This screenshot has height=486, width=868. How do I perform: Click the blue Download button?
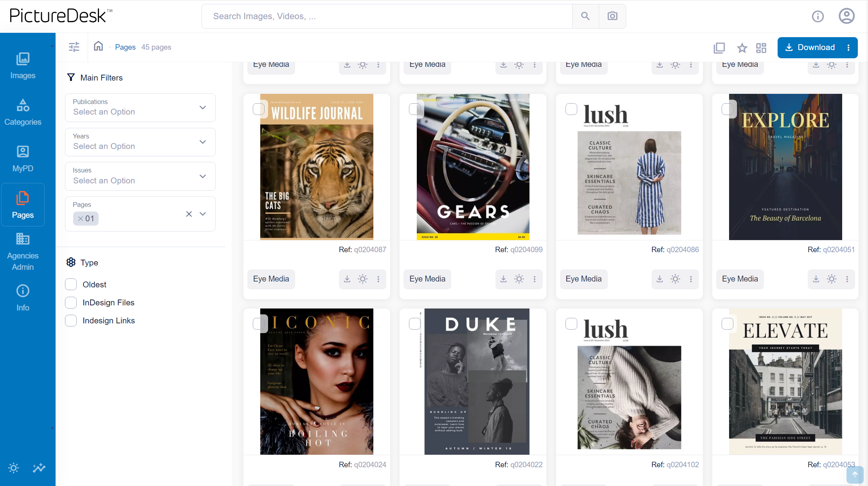(x=810, y=47)
